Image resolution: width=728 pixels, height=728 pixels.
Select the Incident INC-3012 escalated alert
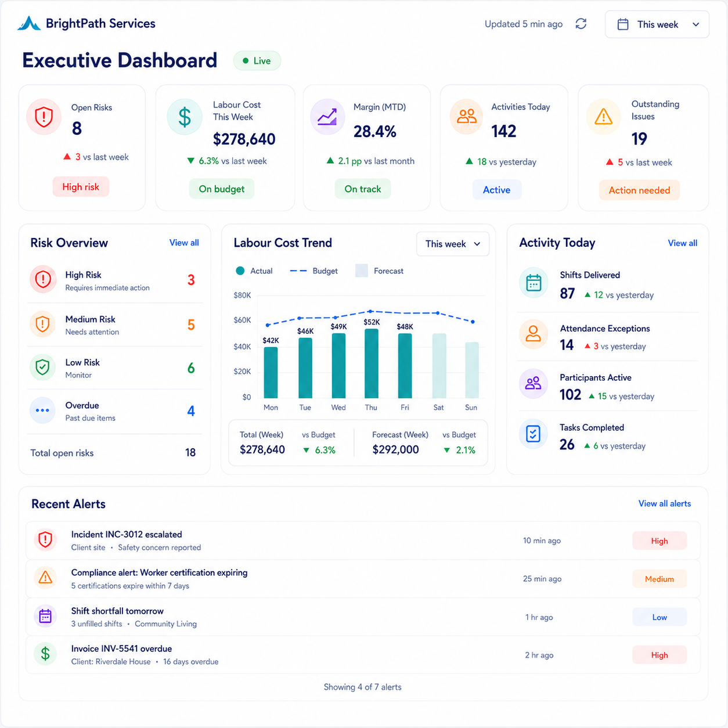pyautogui.click(x=363, y=540)
